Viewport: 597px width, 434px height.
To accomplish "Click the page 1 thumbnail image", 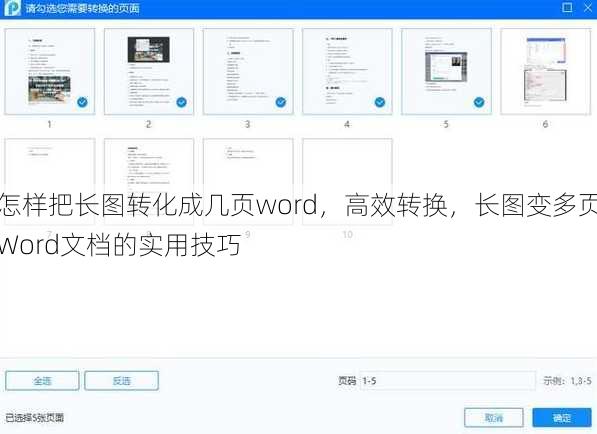I will coord(50,71).
